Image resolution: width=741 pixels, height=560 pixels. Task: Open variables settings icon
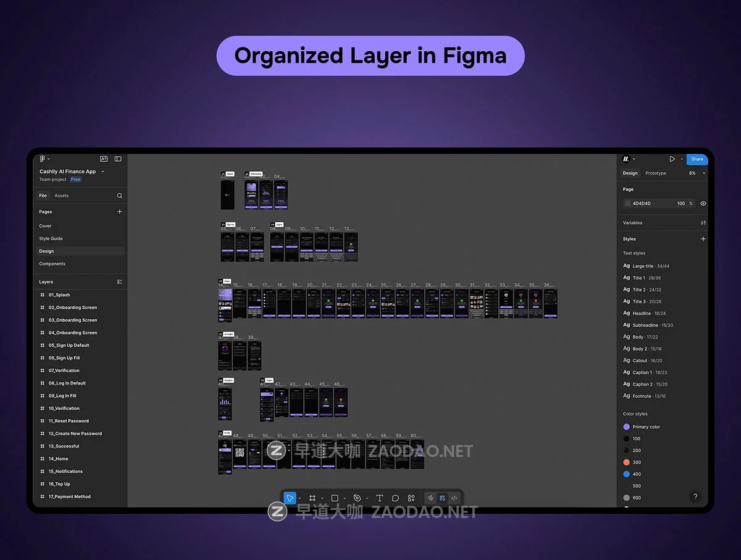[x=703, y=223]
